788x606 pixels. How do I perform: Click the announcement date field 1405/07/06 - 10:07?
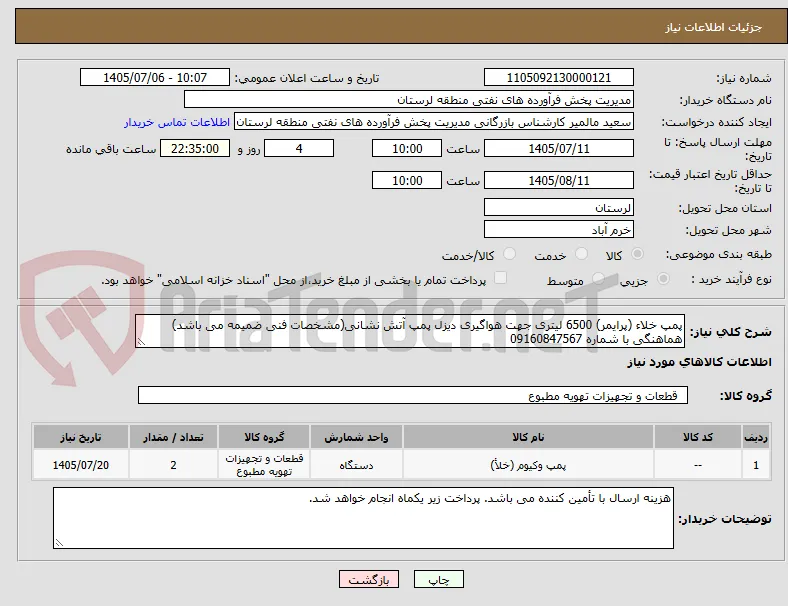[155, 77]
